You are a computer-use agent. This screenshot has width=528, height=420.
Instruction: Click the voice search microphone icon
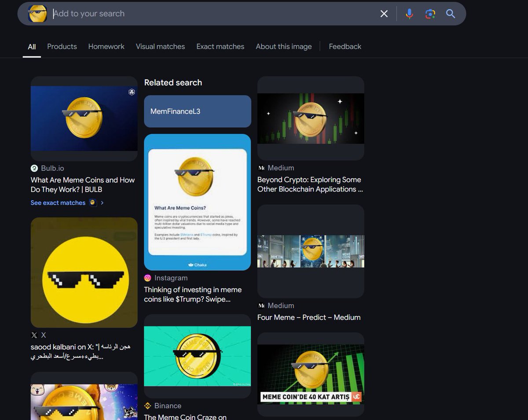pos(409,14)
